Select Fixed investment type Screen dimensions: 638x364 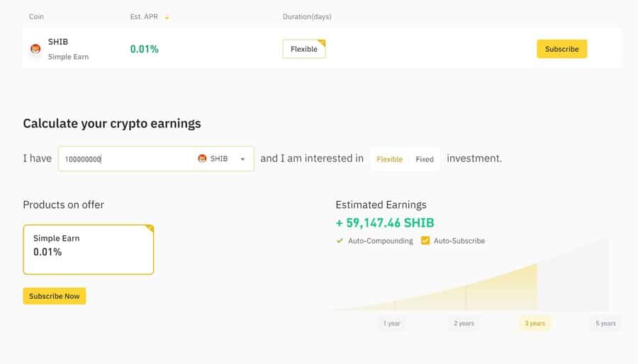425,159
